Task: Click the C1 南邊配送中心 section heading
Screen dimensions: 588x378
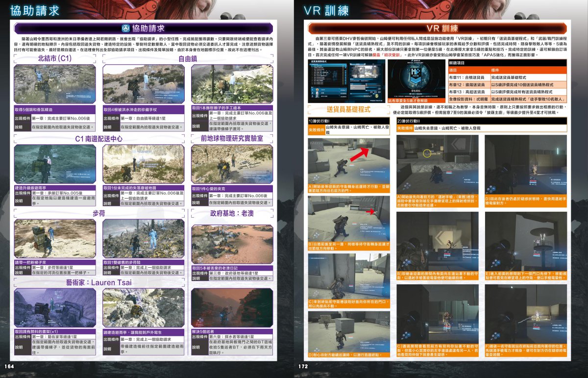Action: tap(99, 139)
